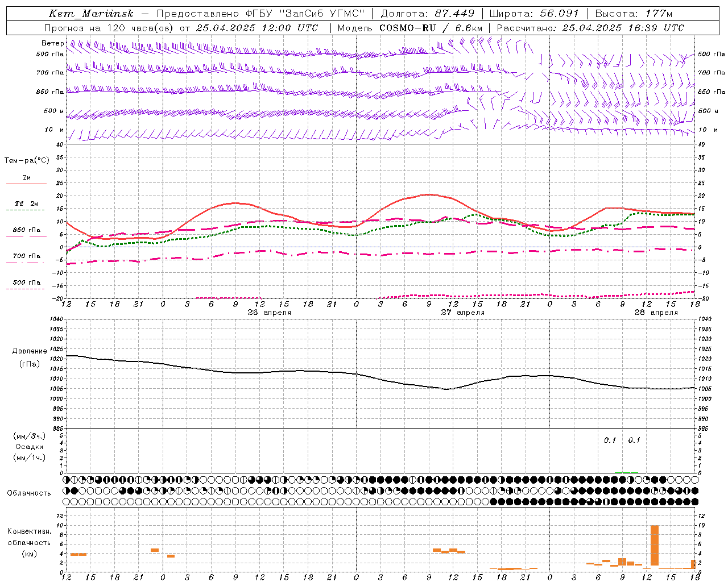The image size is (728, 582).
Task: Click the 'Давление' pressure panel label
Action: coord(30,351)
